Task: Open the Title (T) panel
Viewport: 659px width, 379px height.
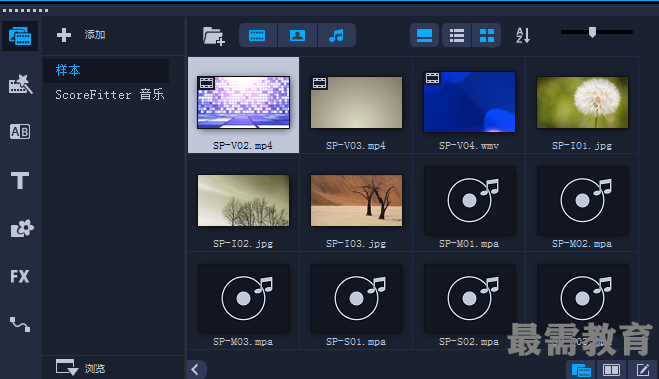Action: click(x=20, y=180)
